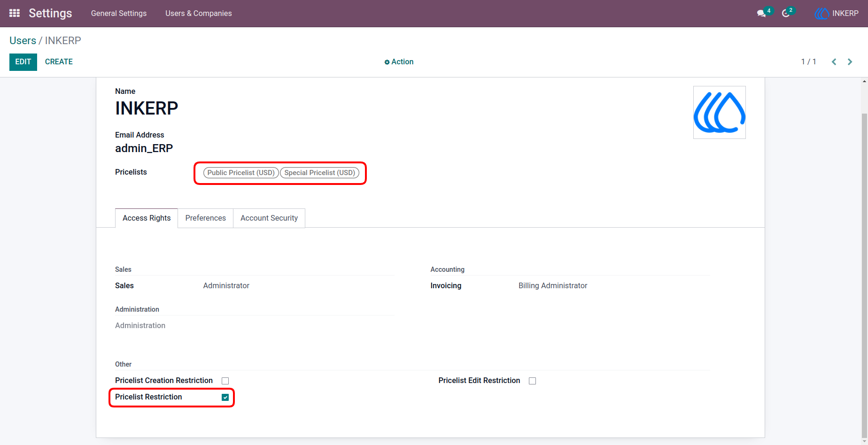Go to the previous record arrow
This screenshot has width=868, height=445.
[x=834, y=62]
